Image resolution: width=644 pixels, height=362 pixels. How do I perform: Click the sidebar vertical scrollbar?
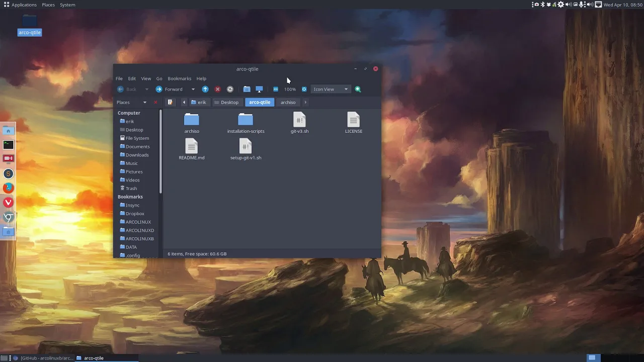pos(161,151)
